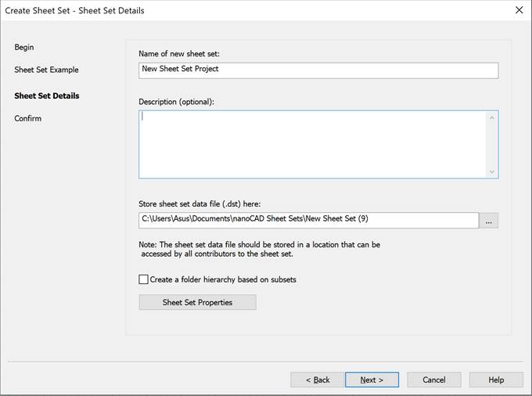The width and height of the screenshot is (532, 396).
Task: Click the Name of new sheet set field
Action: tap(318, 70)
